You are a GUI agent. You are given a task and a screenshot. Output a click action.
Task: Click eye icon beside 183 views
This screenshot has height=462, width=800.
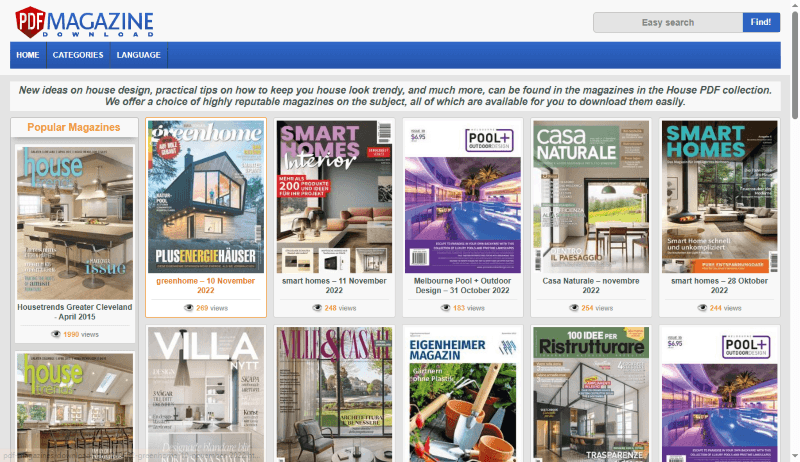pyautogui.click(x=446, y=308)
